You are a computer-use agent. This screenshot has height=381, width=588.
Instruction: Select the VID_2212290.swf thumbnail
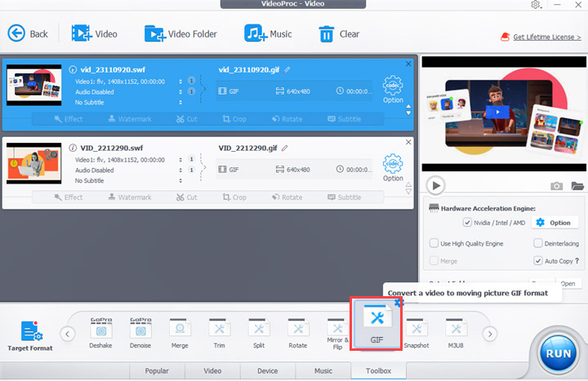click(33, 163)
